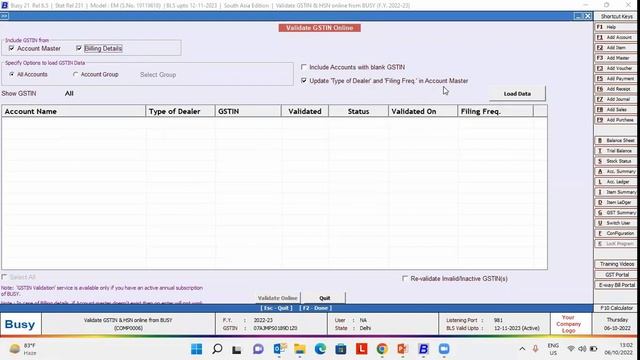Click Add Account shortcut

(x=616, y=37)
